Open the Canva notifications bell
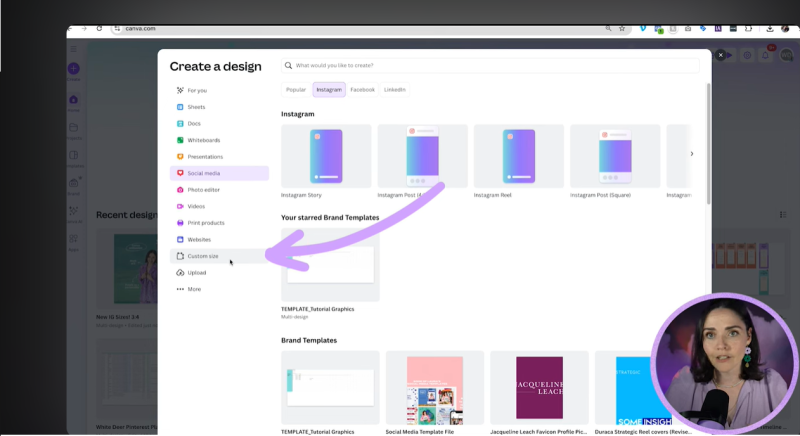Screen dimensions: 800x436 (765, 55)
